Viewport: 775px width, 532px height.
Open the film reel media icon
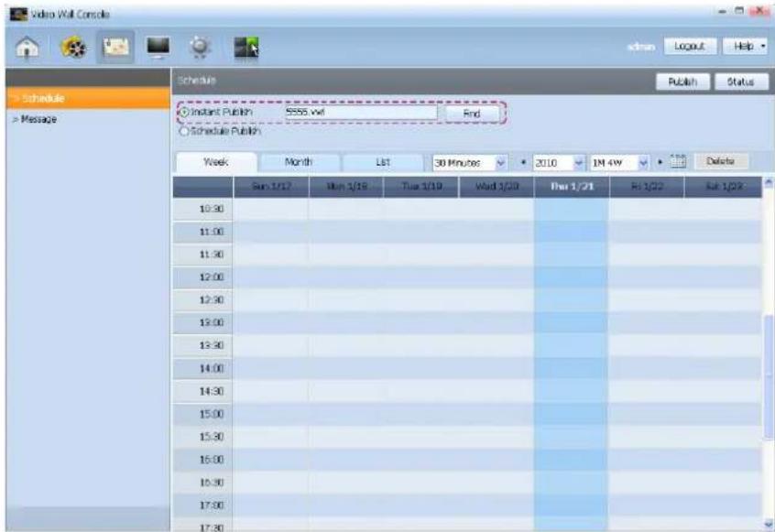point(73,48)
